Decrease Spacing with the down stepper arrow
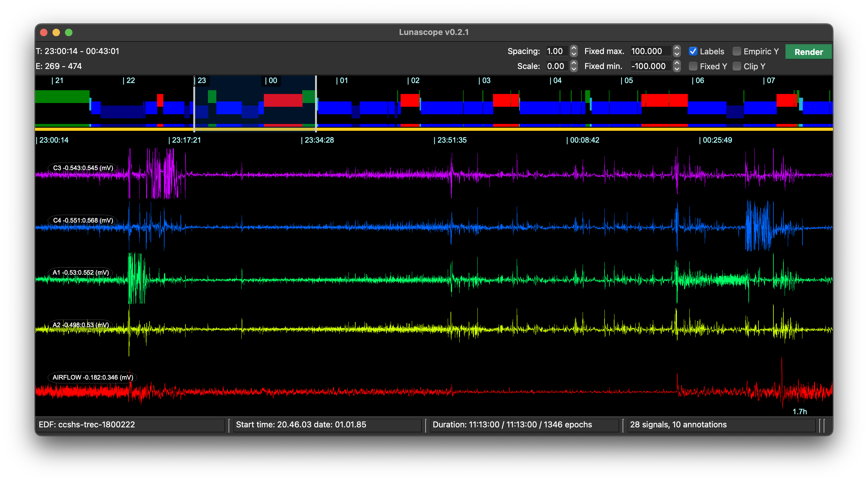This screenshot has height=482, width=868. click(x=574, y=54)
